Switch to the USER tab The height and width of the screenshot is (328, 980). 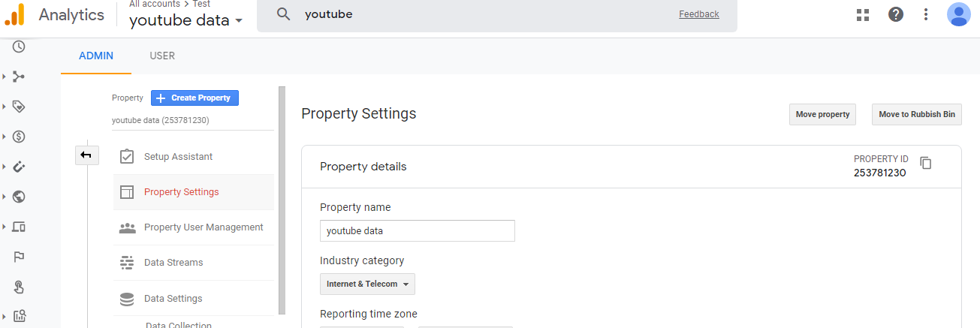click(x=162, y=56)
